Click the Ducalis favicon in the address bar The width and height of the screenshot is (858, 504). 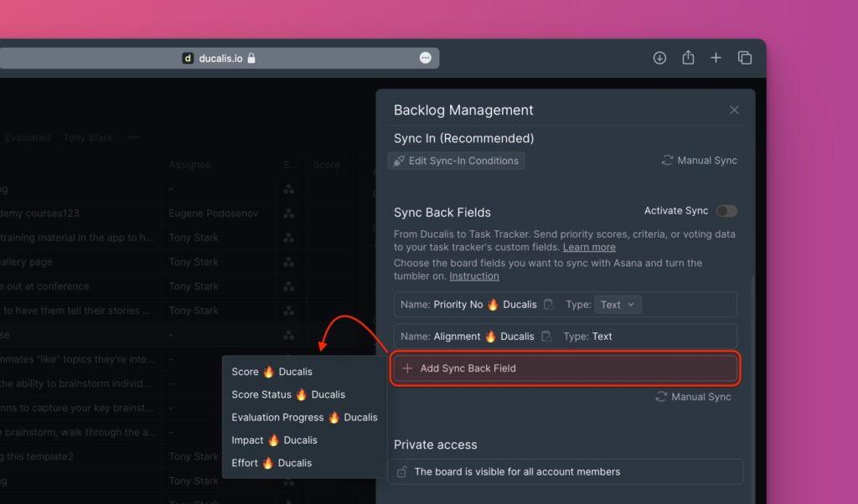tap(188, 58)
